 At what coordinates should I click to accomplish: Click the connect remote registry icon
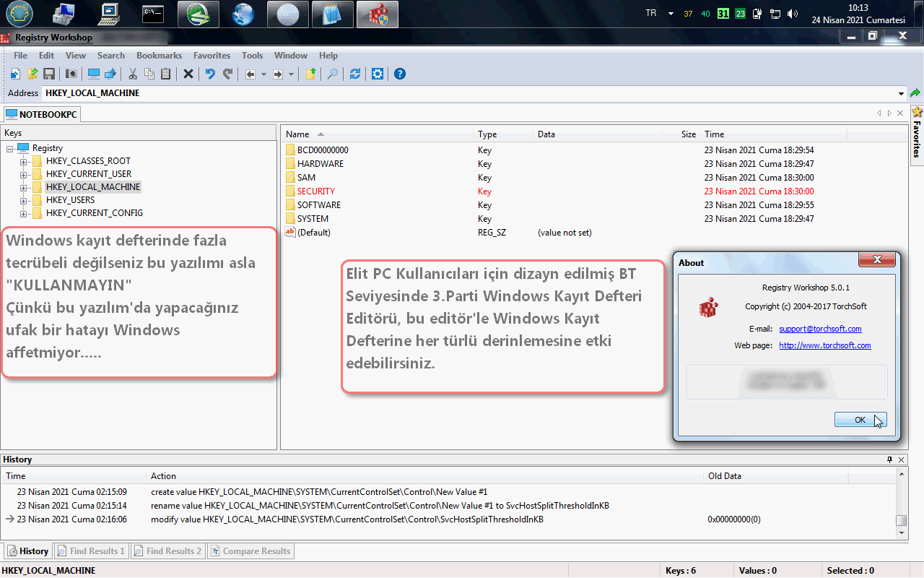coord(110,74)
